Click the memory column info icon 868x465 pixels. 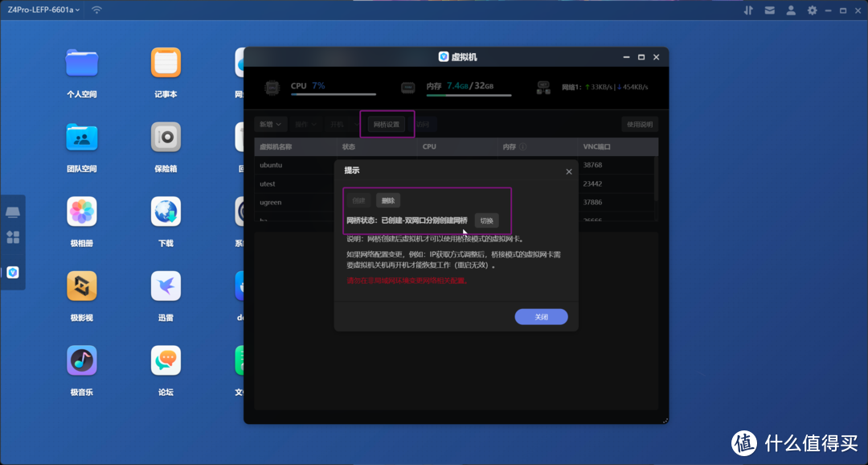pos(522,147)
